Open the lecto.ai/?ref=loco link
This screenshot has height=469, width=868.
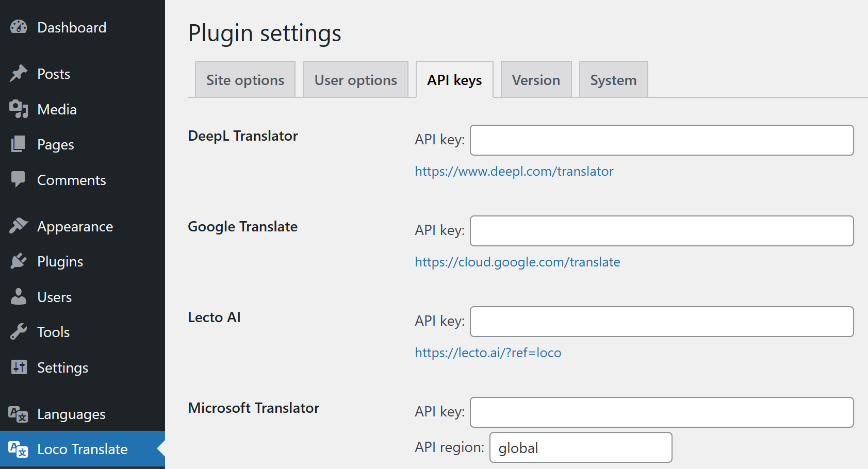point(488,353)
